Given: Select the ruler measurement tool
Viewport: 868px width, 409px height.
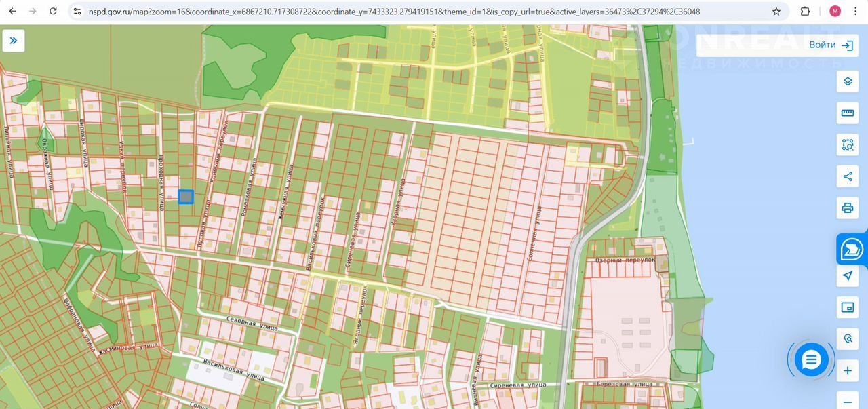Looking at the screenshot, I should pyautogui.click(x=847, y=113).
